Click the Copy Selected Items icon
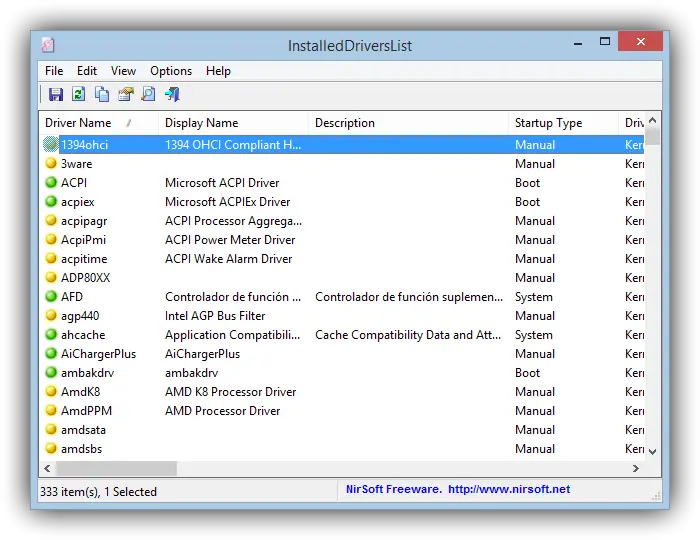700x540 pixels. (102, 94)
